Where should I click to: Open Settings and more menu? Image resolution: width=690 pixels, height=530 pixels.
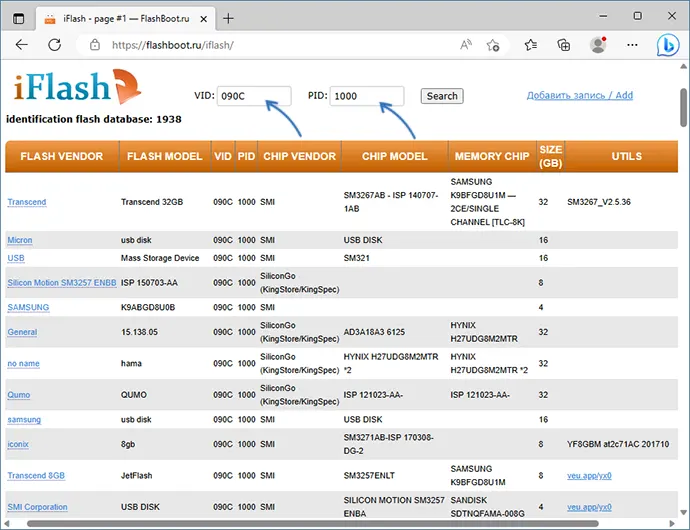632,45
